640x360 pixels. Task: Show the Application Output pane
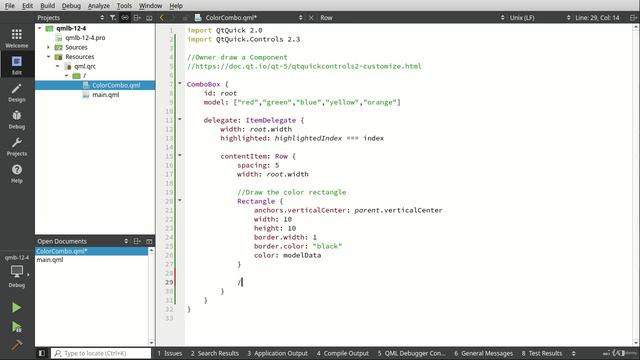[x=278, y=353]
